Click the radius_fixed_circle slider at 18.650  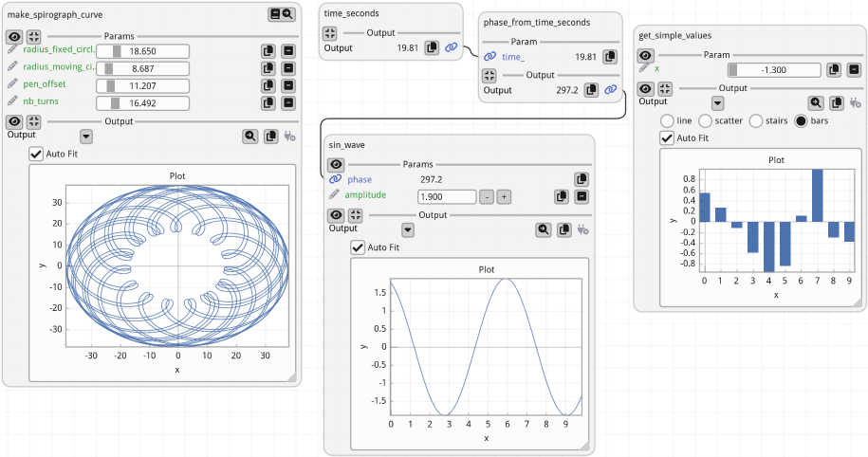click(x=143, y=51)
